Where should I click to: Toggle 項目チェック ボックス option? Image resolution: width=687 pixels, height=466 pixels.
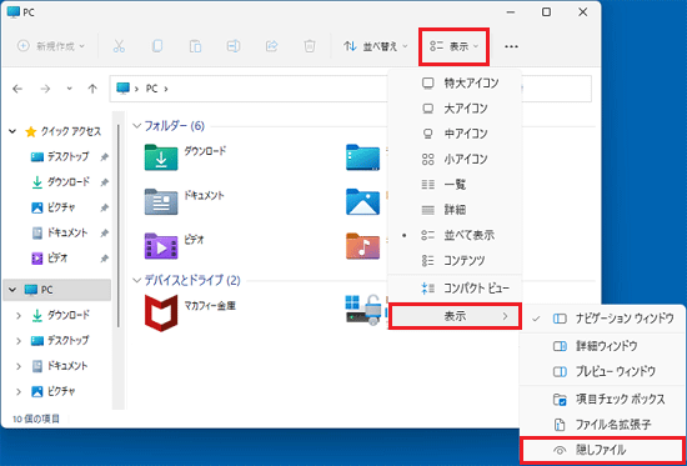(x=603, y=399)
